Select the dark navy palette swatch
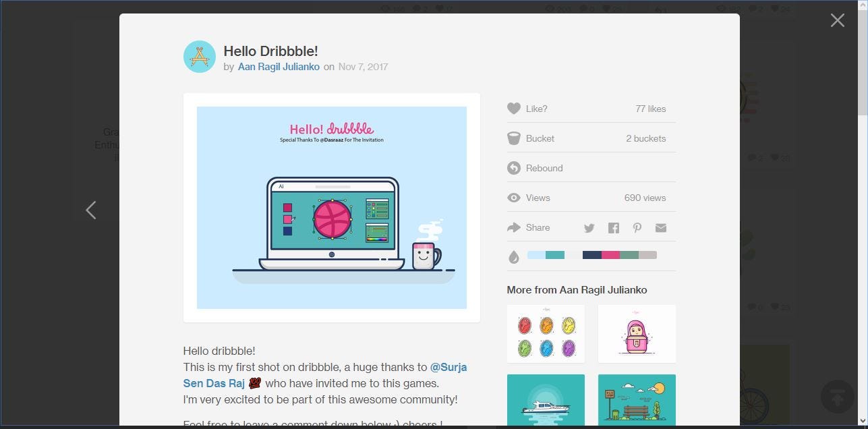 (x=592, y=255)
